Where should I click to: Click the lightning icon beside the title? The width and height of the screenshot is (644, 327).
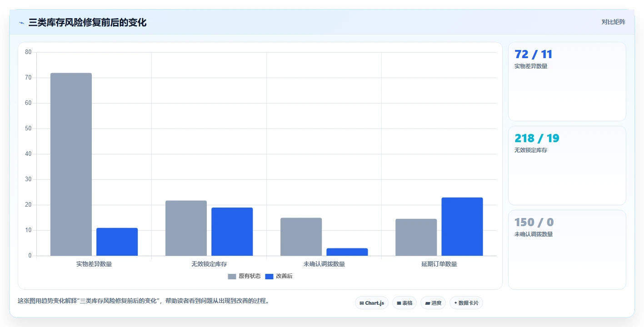click(21, 23)
